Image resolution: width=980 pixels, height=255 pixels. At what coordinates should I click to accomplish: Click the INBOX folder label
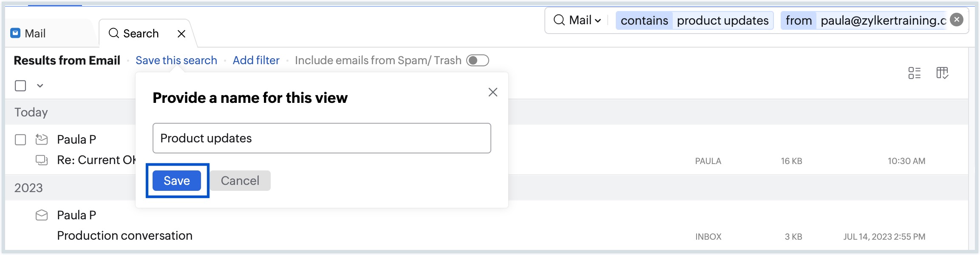click(708, 237)
